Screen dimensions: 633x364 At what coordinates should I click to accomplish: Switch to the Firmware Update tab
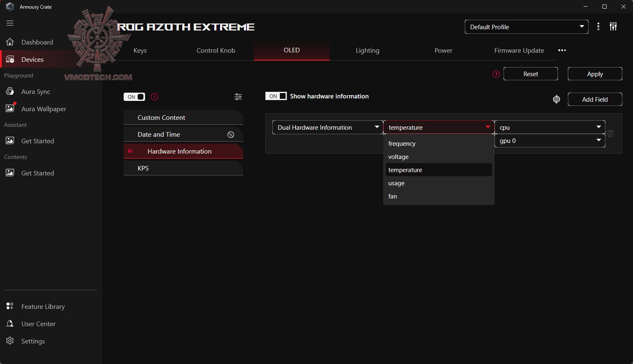(519, 50)
